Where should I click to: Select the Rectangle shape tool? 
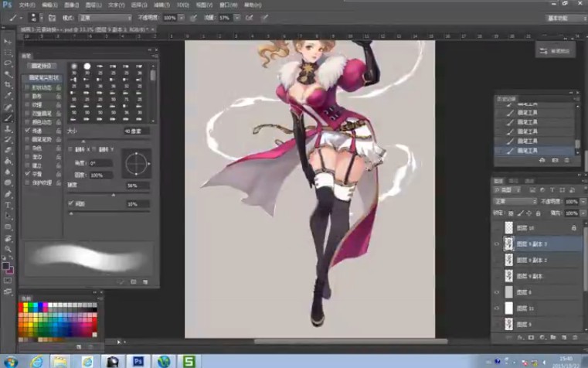(8, 227)
